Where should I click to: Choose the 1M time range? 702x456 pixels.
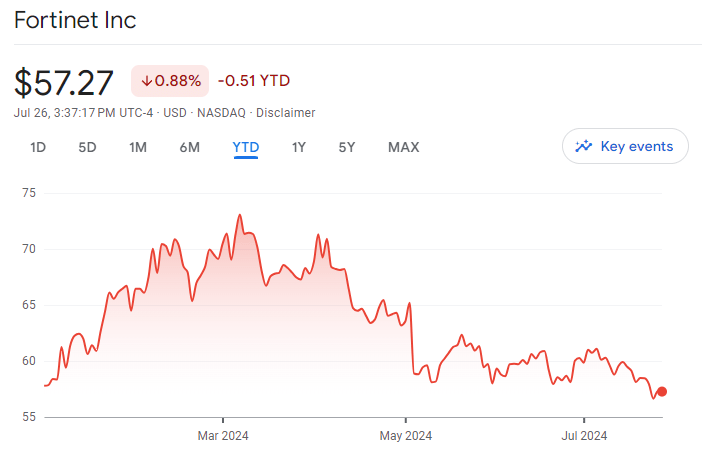point(138,147)
